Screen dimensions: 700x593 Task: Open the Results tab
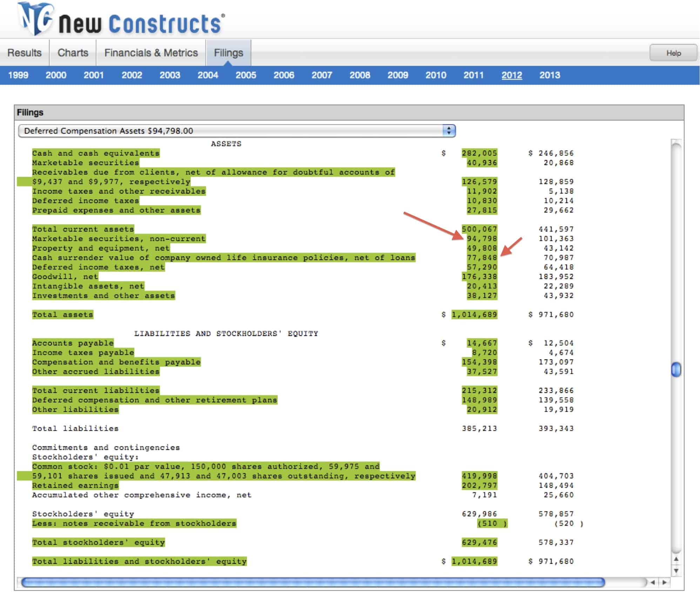(x=25, y=53)
